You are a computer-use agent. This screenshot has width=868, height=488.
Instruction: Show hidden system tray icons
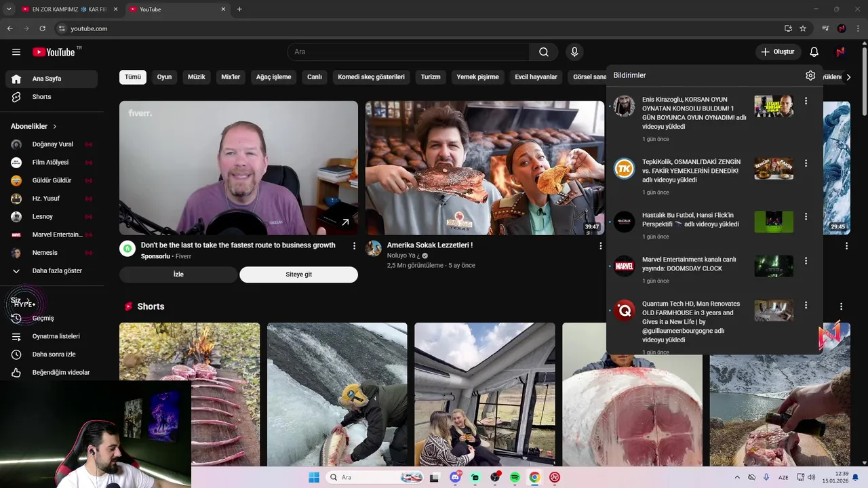point(737,477)
